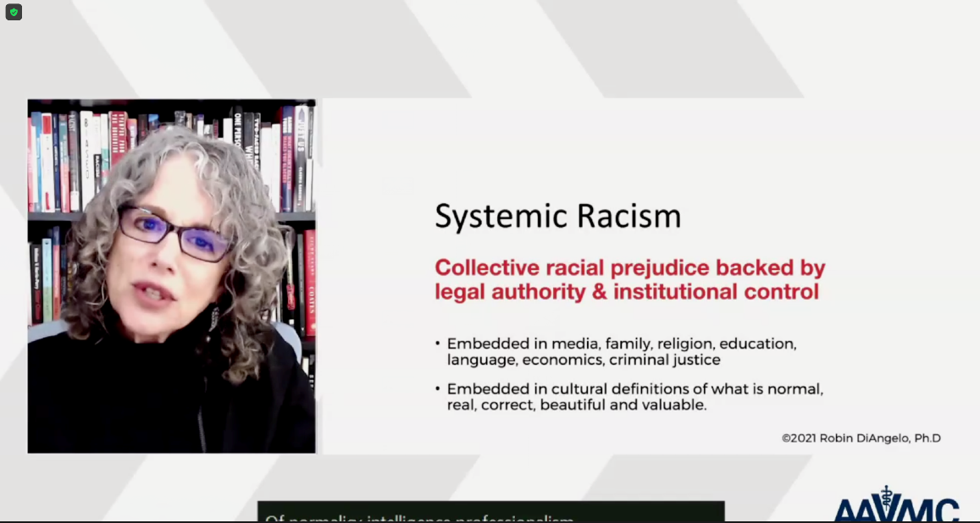Click "Ph.D" in the copyright line
Image resolution: width=980 pixels, height=523 pixels.
[927, 438]
